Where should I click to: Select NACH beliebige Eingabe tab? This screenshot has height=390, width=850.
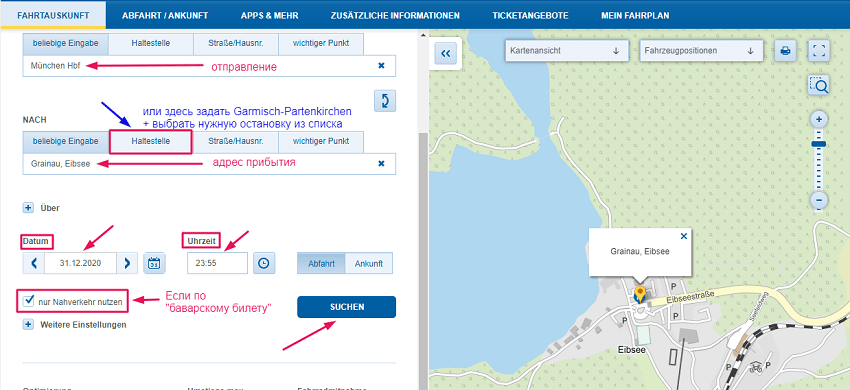click(66, 141)
